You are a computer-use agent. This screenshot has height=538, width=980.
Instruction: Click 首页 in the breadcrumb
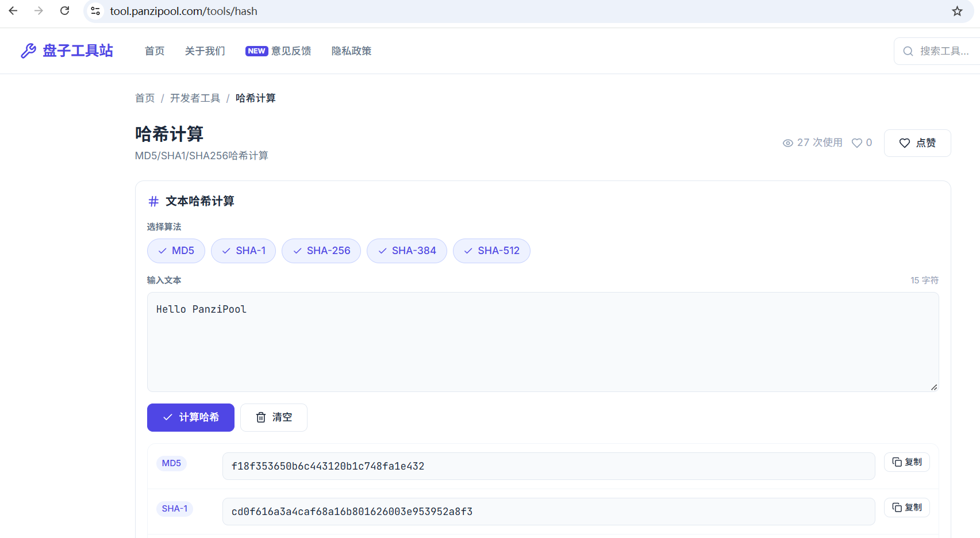click(145, 98)
